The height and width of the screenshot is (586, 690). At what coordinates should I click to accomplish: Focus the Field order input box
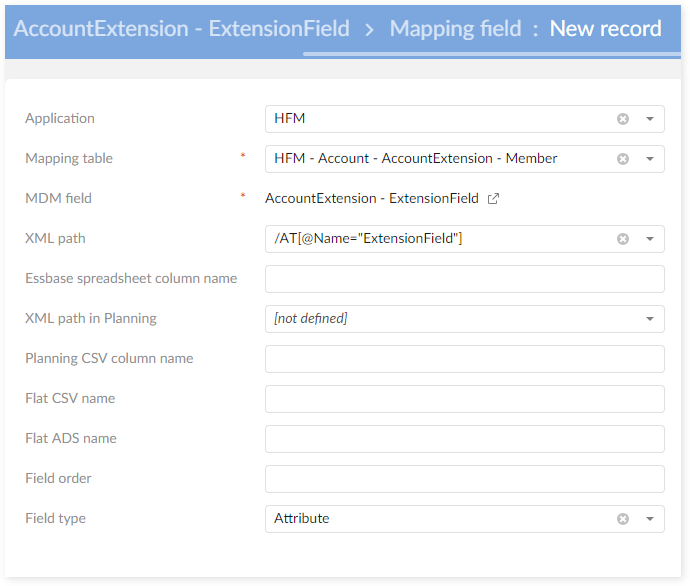coord(464,479)
